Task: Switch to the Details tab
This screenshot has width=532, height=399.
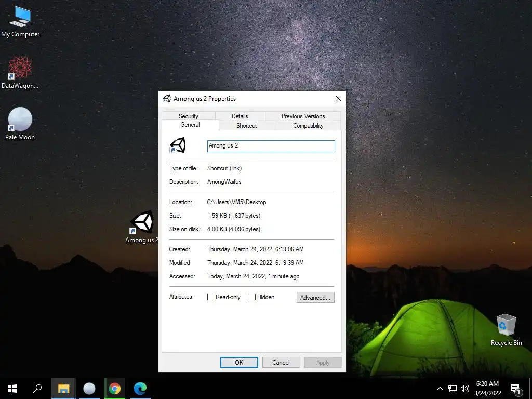Action: (x=240, y=116)
